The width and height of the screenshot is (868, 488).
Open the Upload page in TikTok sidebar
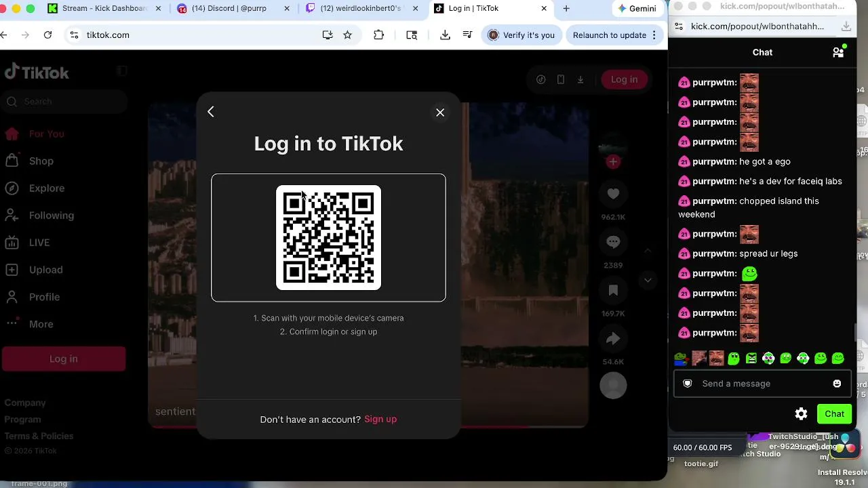pyautogui.click(x=34, y=269)
